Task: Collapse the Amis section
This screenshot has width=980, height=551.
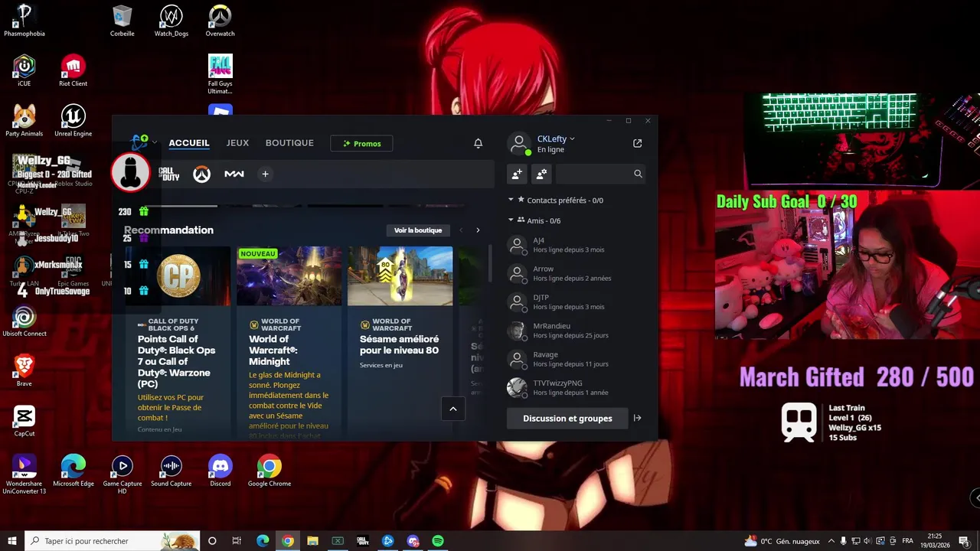Action: pos(511,220)
